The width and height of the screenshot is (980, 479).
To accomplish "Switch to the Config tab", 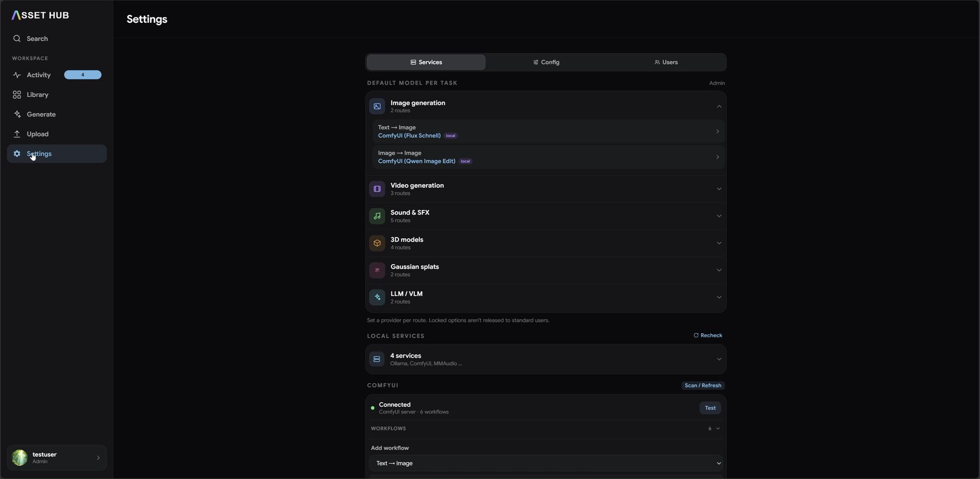I will click(546, 62).
